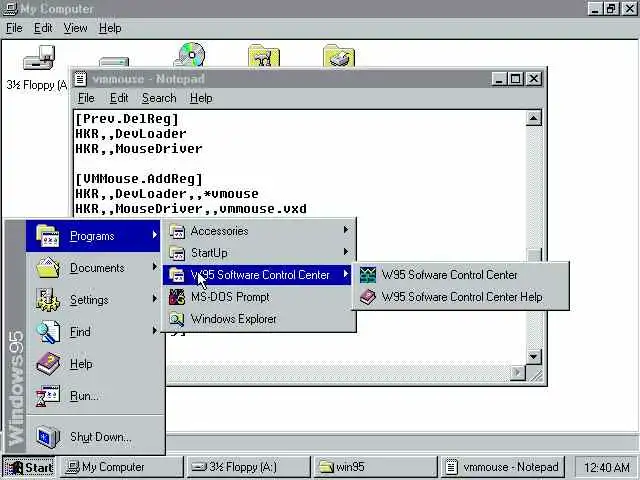Click the Run icon in Start menu

coord(48,396)
